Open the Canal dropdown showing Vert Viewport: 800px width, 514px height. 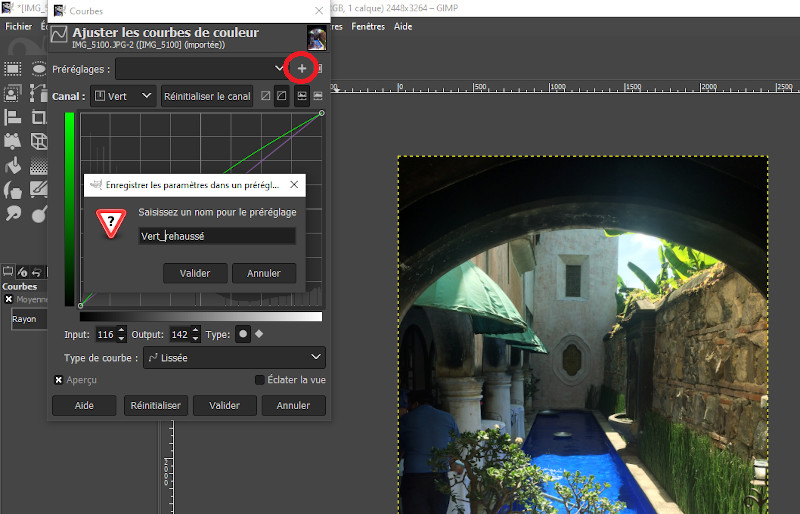[x=124, y=96]
